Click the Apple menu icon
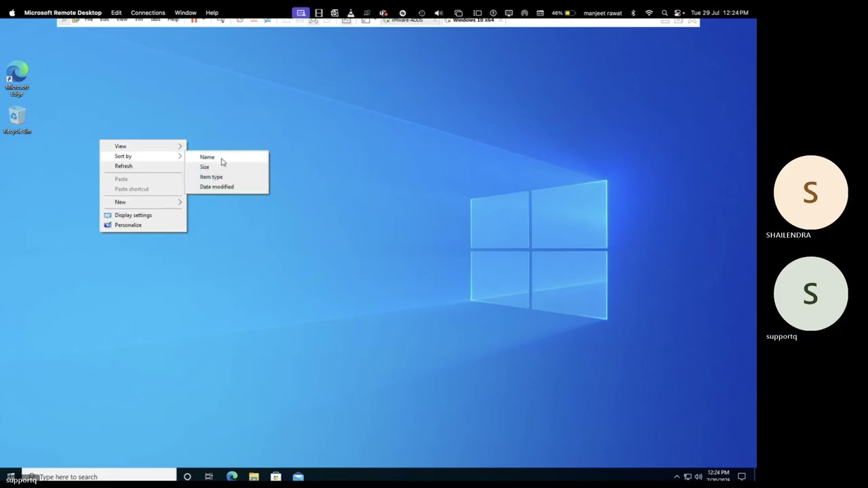 point(12,12)
